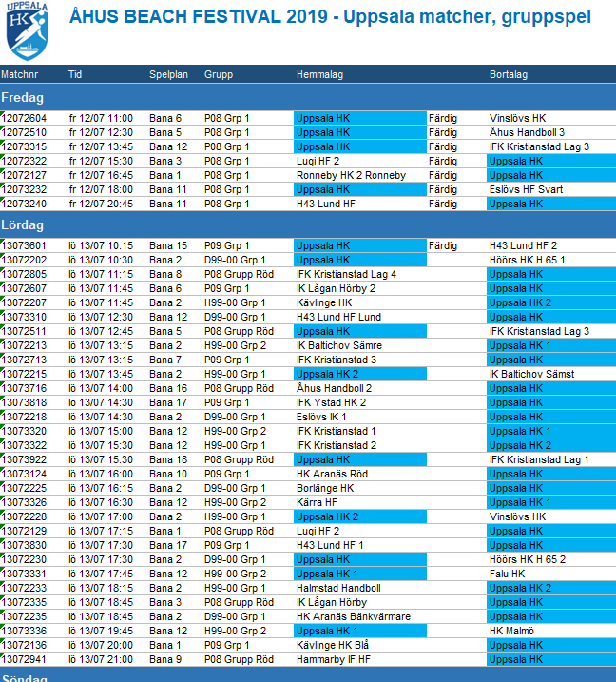Select HK Malmö away team
616x682 pixels.
pyautogui.click(x=511, y=631)
